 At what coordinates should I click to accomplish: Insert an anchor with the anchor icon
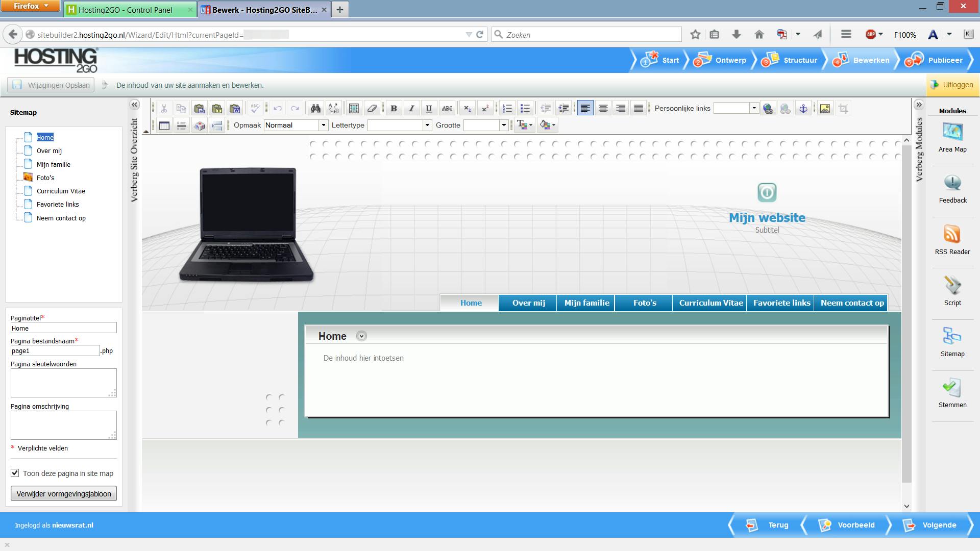pos(803,108)
